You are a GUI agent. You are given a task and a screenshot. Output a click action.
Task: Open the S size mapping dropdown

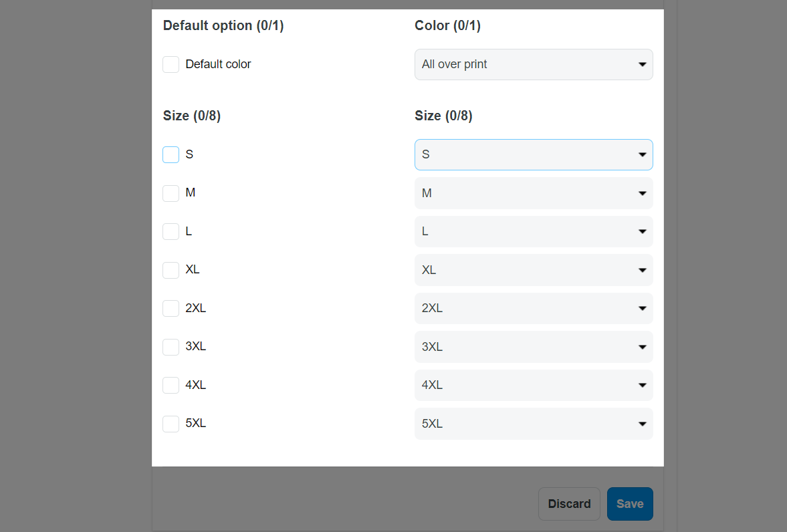pyautogui.click(x=534, y=154)
